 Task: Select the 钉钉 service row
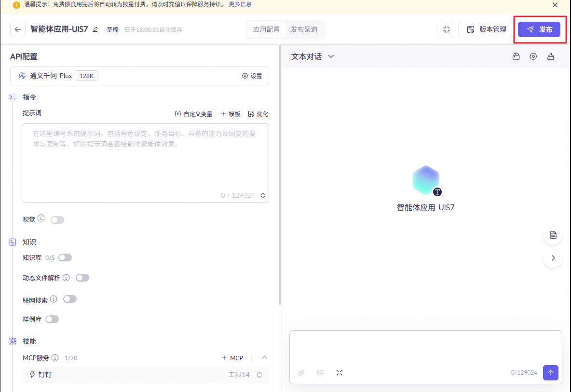146,375
